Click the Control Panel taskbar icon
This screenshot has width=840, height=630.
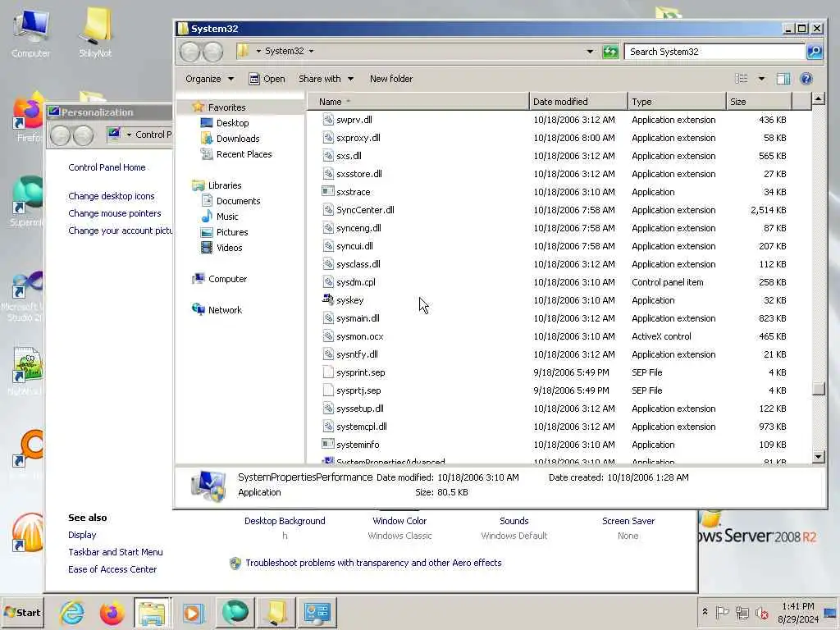tap(317, 612)
